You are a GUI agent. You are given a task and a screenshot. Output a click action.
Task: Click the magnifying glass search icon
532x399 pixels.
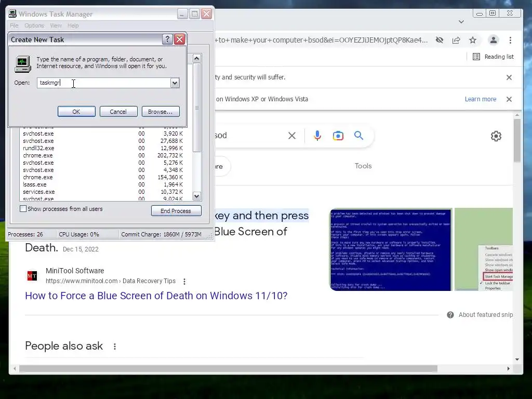[358, 136]
